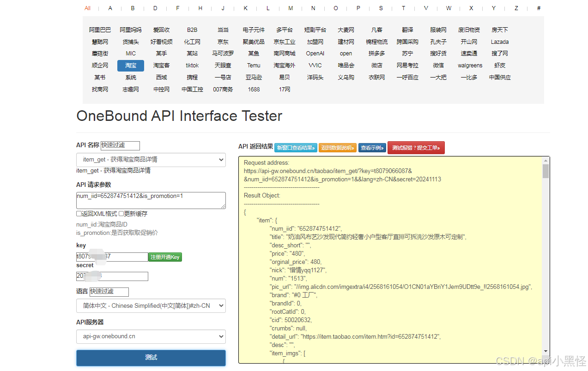The height and width of the screenshot is (371, 588).
Task: Select letter filter M
Action: (x=291, y=8)
